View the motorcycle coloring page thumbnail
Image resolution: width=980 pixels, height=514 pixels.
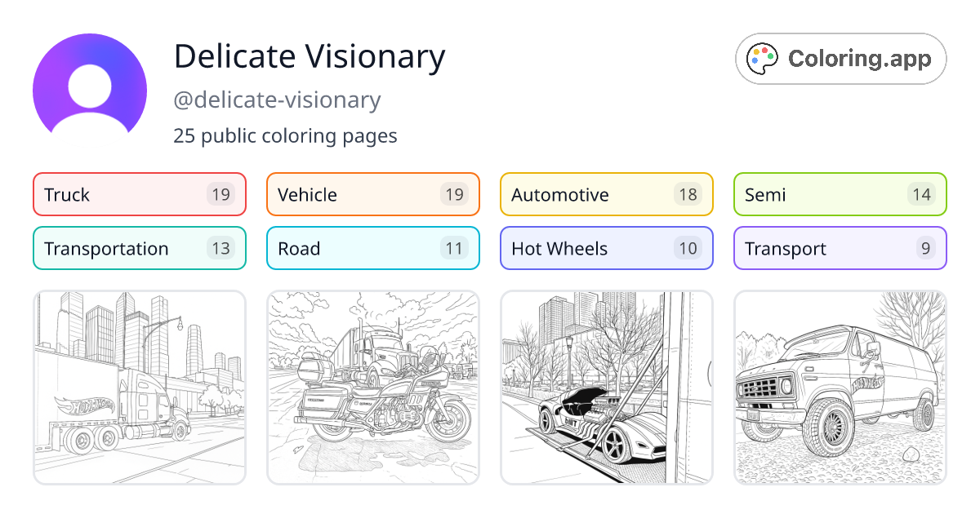(372, 388)
